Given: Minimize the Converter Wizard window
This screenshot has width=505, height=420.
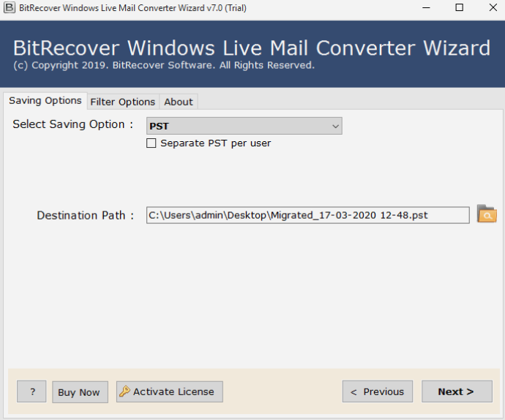Looking at the screenshot, I should [x=426, y=8].
